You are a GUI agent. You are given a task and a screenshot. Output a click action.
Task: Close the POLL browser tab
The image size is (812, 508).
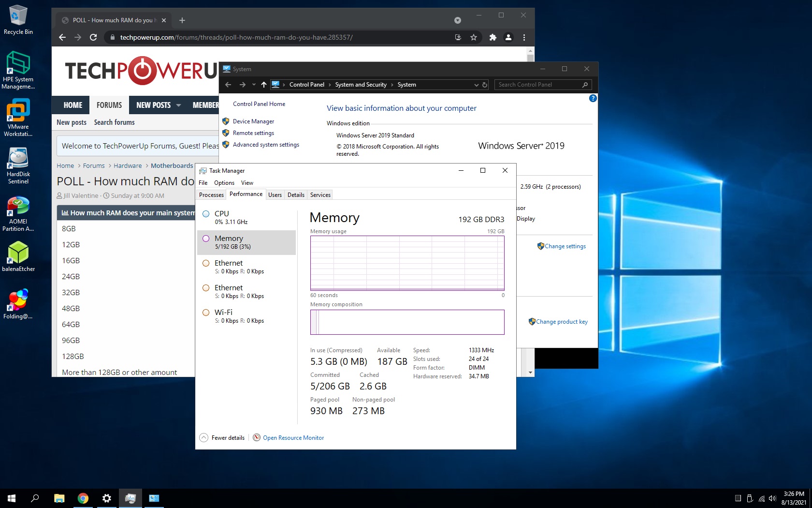click(x=164, y=20)
